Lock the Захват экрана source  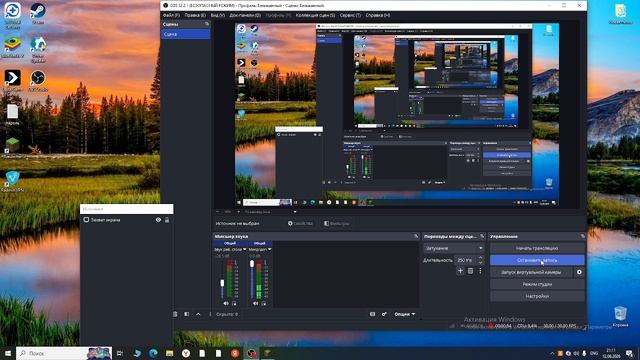[x=167, y=220]
